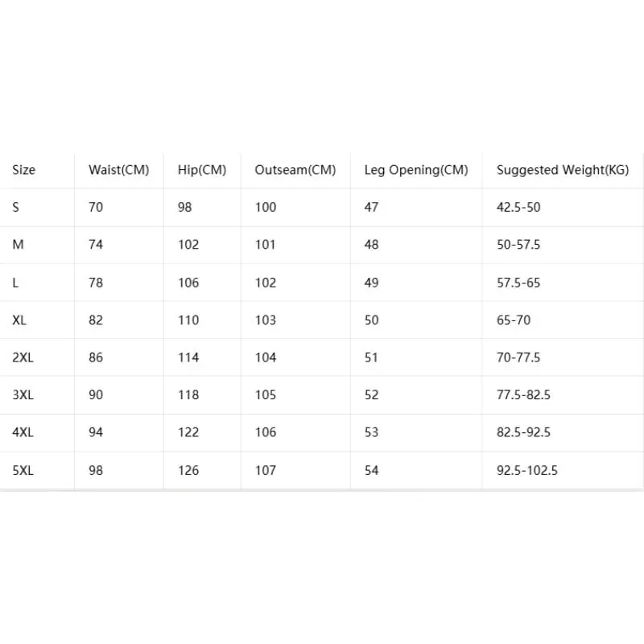Click waist value 78 in L row
Screen dimensions: 644x644
tap(96, 283)
